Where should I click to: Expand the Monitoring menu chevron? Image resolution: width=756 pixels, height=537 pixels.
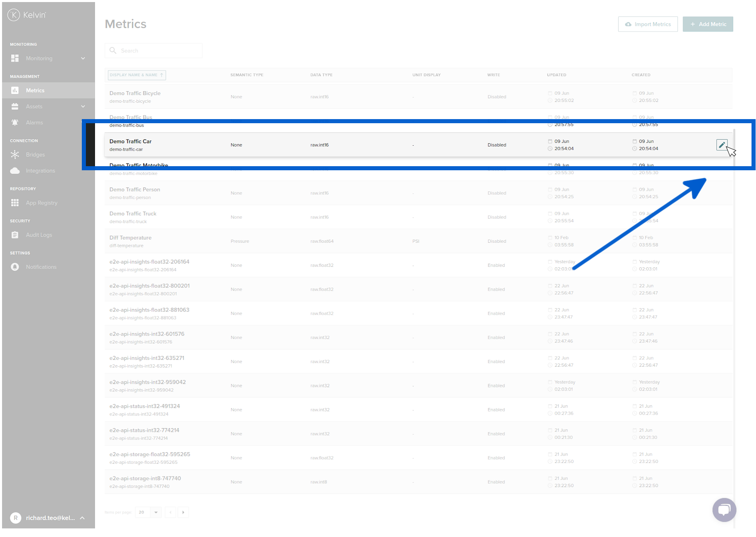pyautogui.click(x=83, y=58)
